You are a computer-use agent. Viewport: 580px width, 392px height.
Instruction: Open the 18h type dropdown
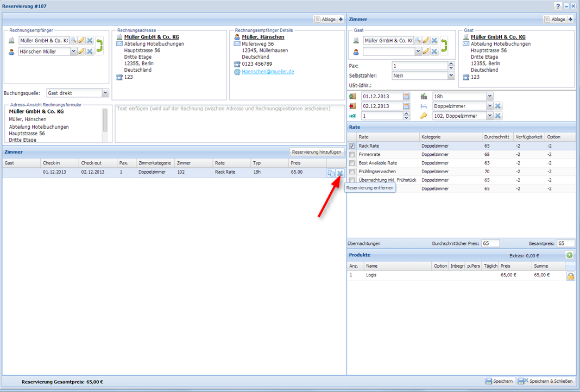[490, 97]
